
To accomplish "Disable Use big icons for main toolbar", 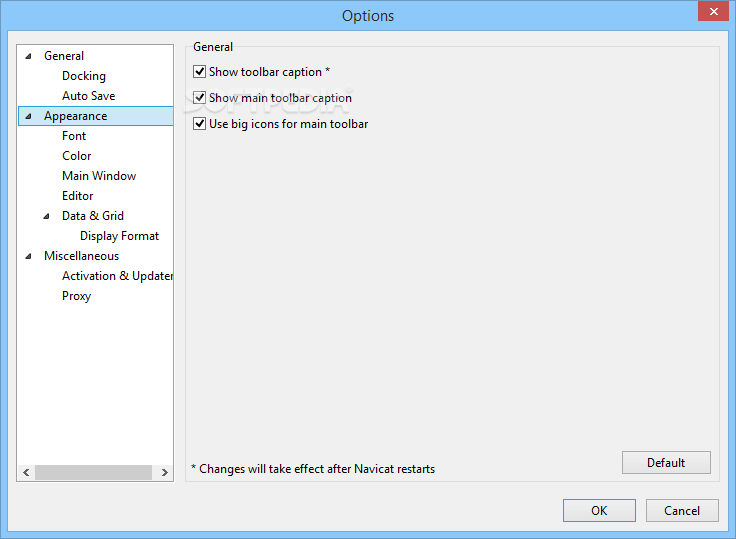I will [x=200, y=124].
